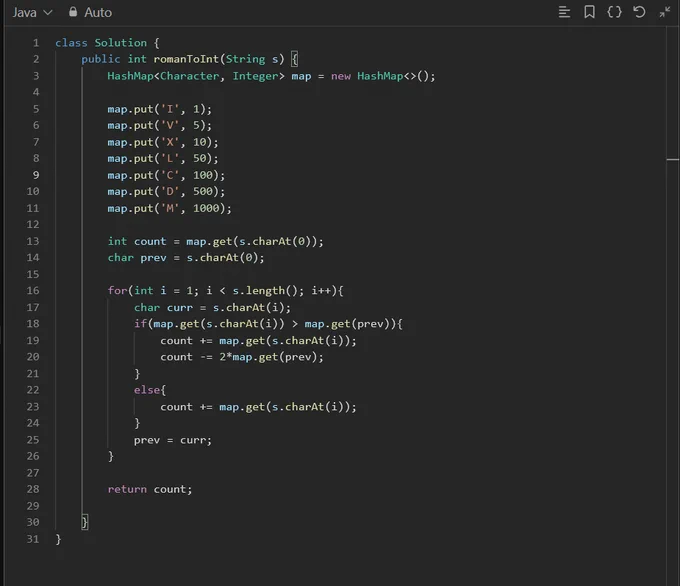Click on map.put('D', 500); line
680x586 pixels.
166,191
